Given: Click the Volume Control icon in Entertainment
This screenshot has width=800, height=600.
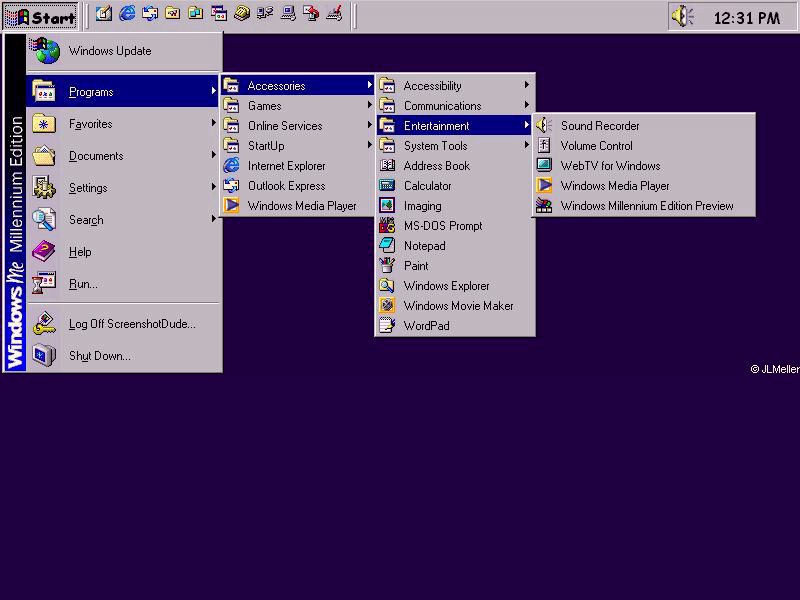Looking at the screenshot, I should pyautogui.click(x=544, y=145).
